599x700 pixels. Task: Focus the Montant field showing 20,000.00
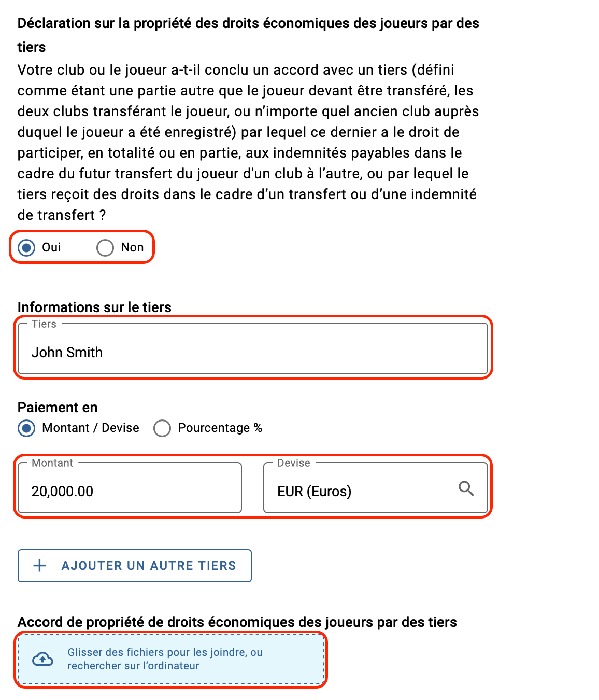pyautogui.click(x=130, y=488)
